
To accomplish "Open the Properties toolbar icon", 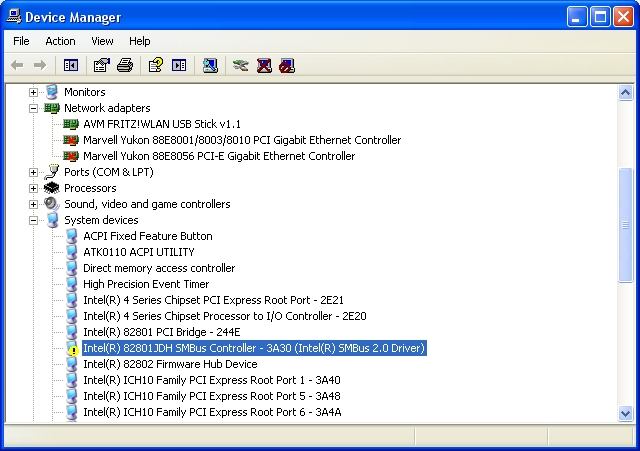I will tap(102, 65).
